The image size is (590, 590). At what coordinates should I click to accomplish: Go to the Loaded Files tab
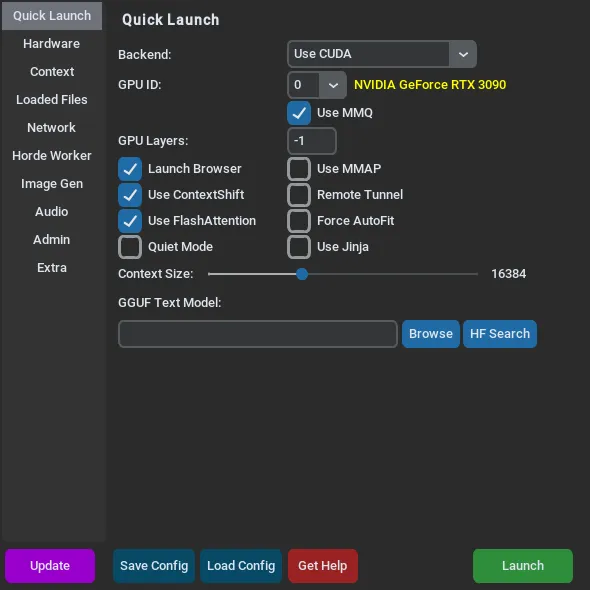point(52,100)
